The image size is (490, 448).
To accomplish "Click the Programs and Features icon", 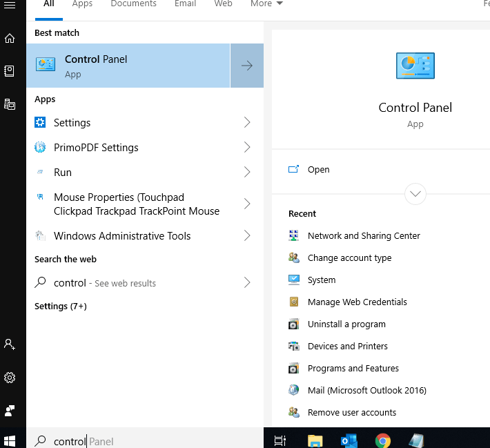I will (x=294, y=369).
